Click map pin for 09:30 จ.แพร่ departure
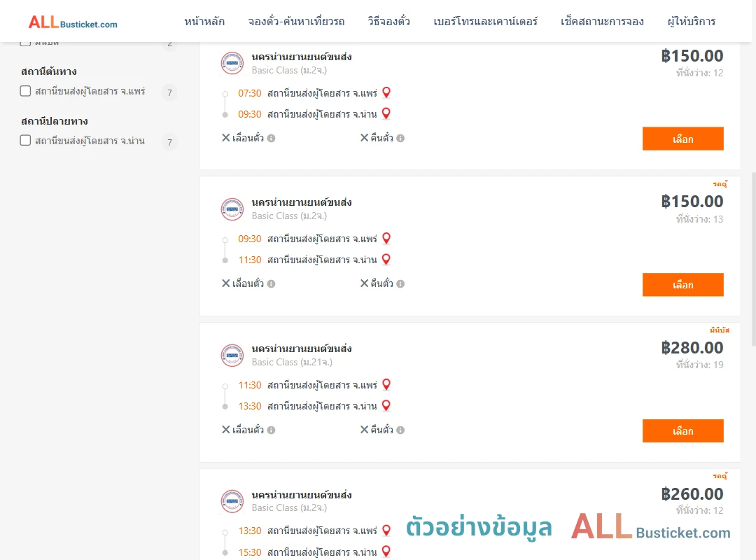This screenshot has width=756, height=560. pyautogui.click(x=386, y=238)
